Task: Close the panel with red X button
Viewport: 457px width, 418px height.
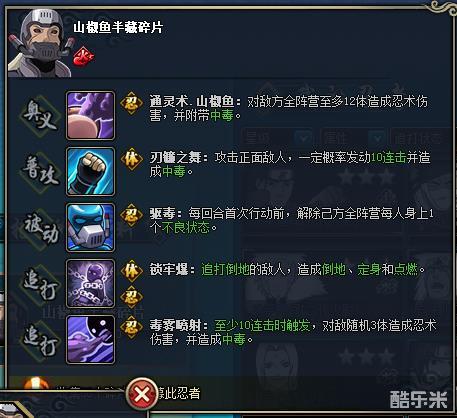Action: (x=142, y=395)
